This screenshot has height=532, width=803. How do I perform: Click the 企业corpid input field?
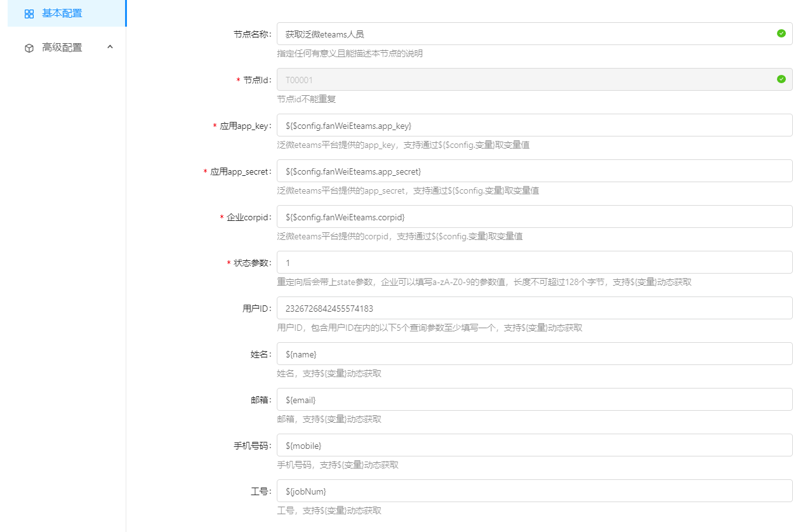[534, 216]
